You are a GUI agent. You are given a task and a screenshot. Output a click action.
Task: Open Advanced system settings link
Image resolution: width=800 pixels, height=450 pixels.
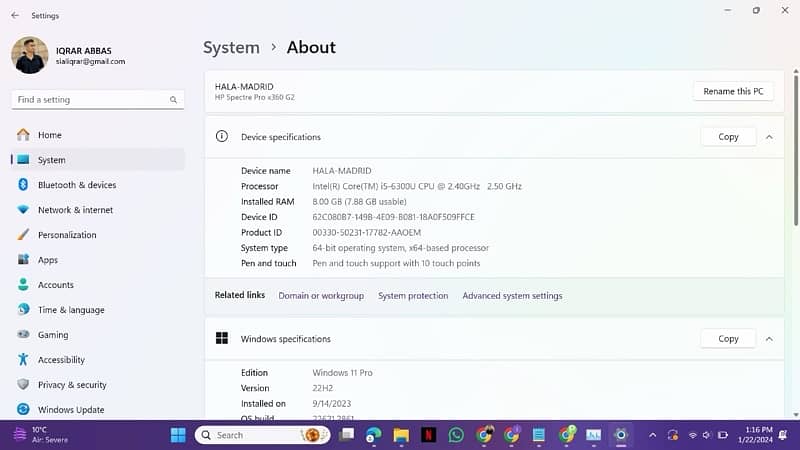(512, 296)
